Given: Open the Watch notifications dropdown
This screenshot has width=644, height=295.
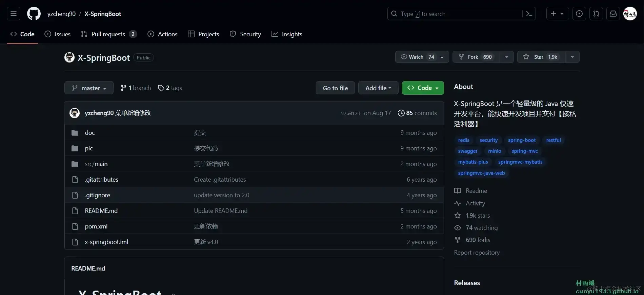Looking at the screenshot, I should [x=422, y=57].
